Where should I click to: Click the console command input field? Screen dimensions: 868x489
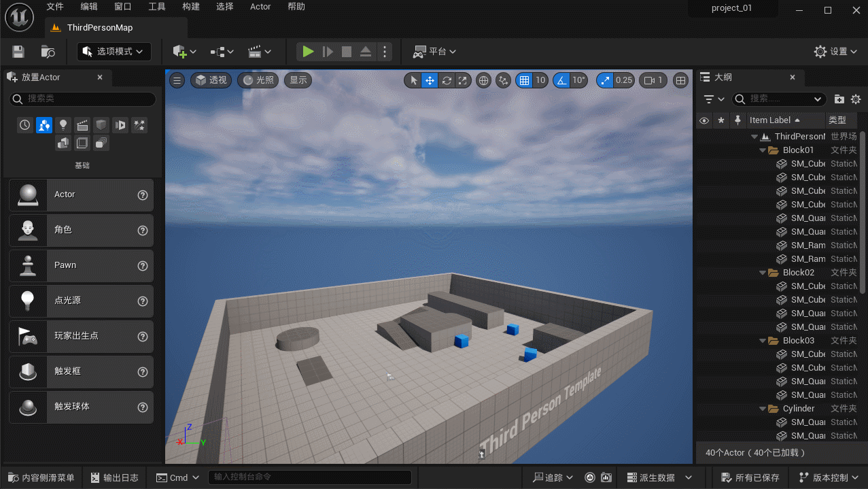[309, 477]
